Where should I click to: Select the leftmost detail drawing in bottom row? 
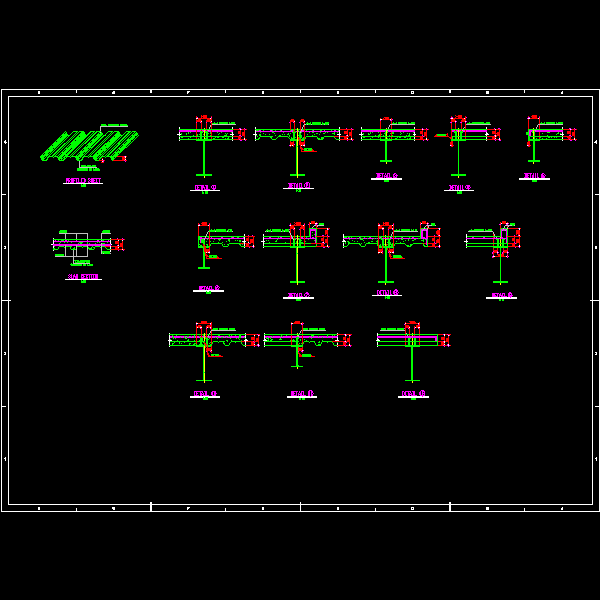pos(208,345)
